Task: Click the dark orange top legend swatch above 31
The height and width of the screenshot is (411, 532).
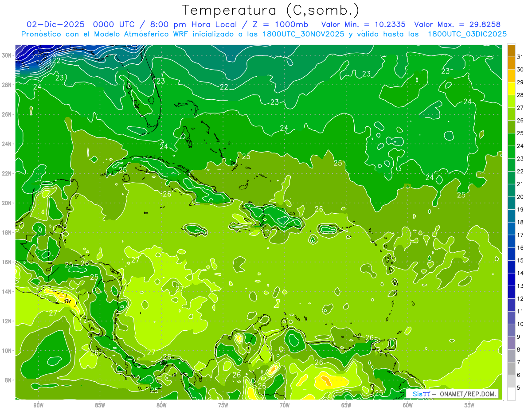Action: click(x=511, y=51)
